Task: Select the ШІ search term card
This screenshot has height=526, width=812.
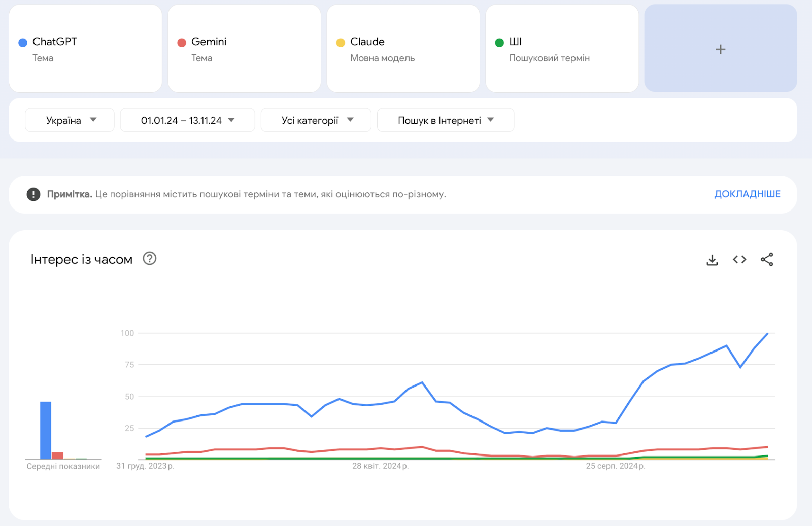Action: click(x=562, y=49)
